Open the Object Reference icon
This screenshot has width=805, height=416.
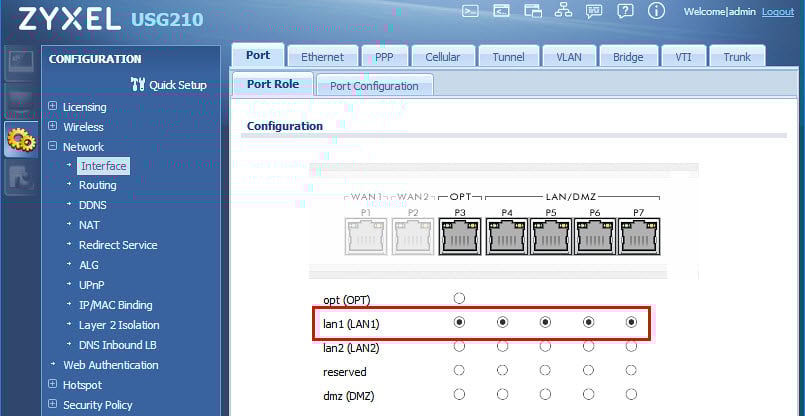pos(533,11)
